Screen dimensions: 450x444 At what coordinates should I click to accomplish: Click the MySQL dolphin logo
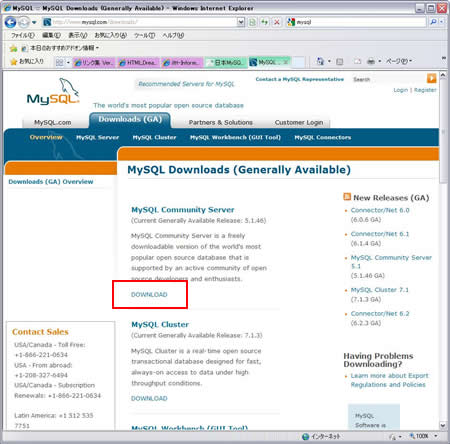pyautogui.click(x=53, y=92)
